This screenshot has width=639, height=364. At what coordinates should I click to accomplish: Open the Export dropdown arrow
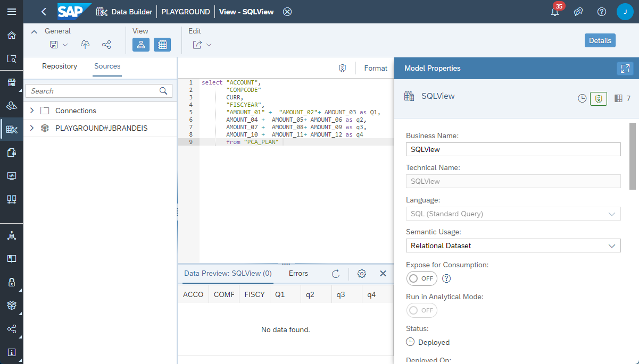pos(209,45)
